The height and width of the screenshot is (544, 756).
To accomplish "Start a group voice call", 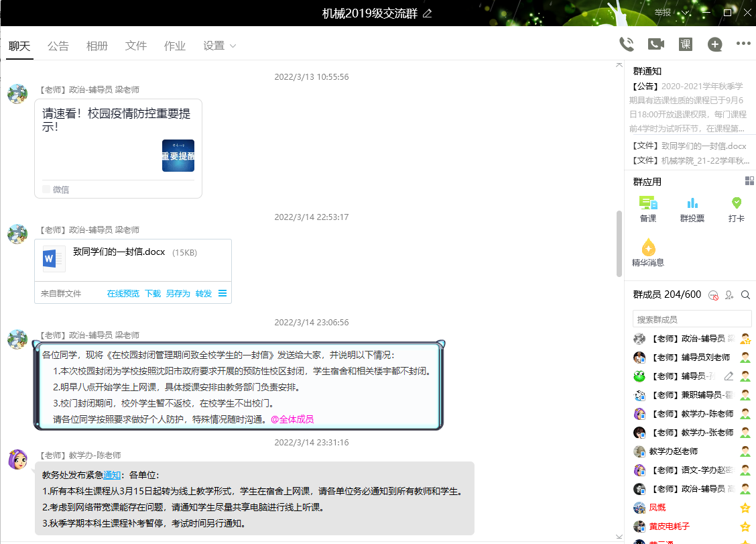I will coord(627,44).
